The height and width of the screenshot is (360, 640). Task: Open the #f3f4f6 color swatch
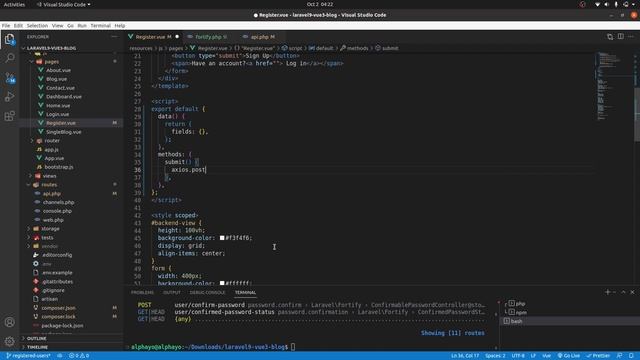[x=222, y=238]
